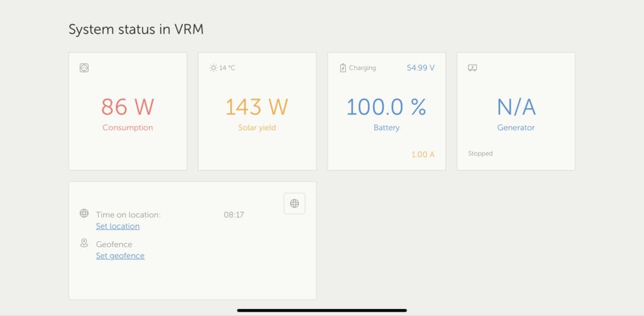Click the 14 °C temperature label
The height and width of the screenshot is (316, 644).
click(227, 68)
